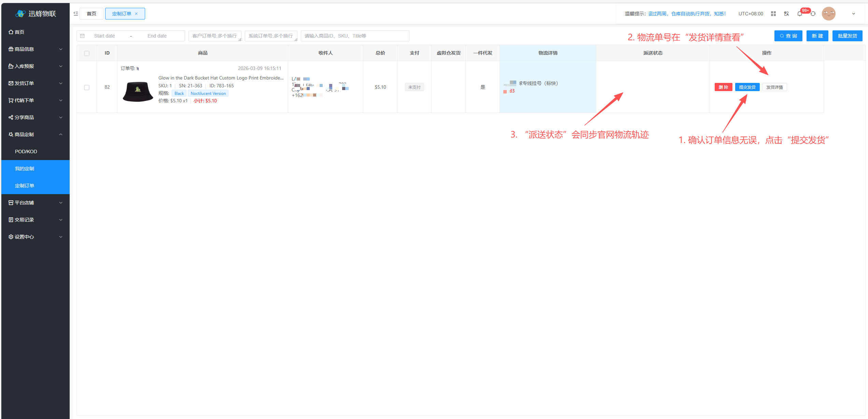Image resolution: width=868 pixels, height=419 pixels.
Task: Click the user avatar picture
Action: click(x=828, y=14)
